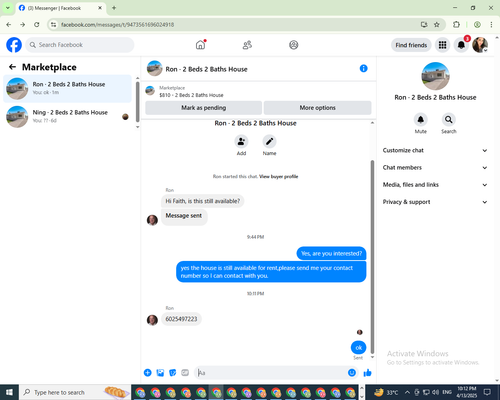Bookmark this page star icon
The image size is (500, 400).
[437, 24]
